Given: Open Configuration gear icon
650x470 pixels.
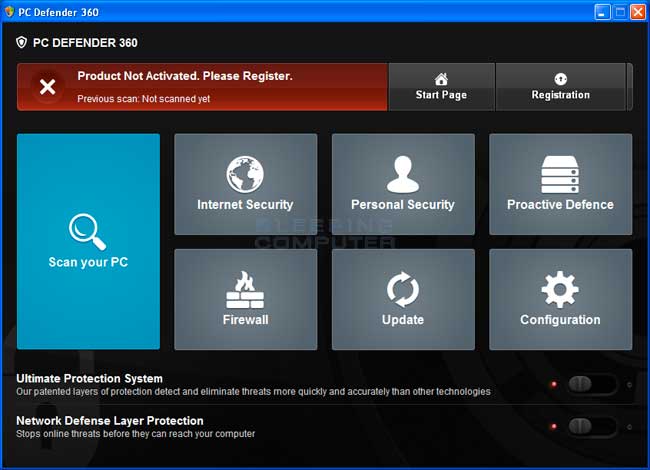Looking at the screenshot, I should [x=560, y=290].
